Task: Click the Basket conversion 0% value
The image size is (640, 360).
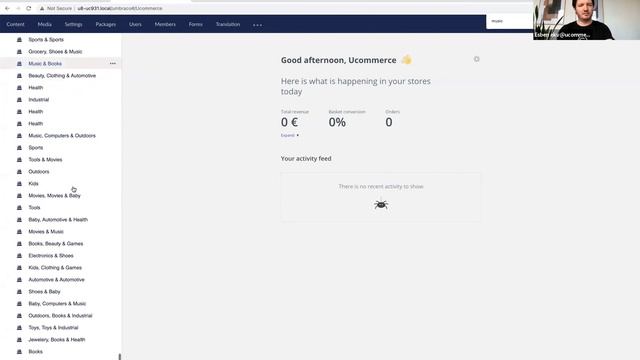Action: (337, 122)
